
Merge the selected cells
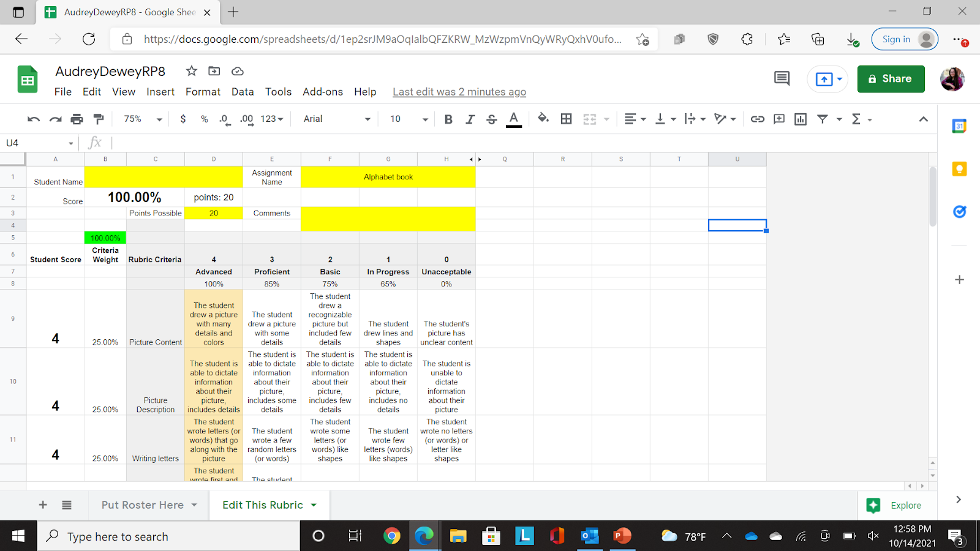(x=589, y=119)
